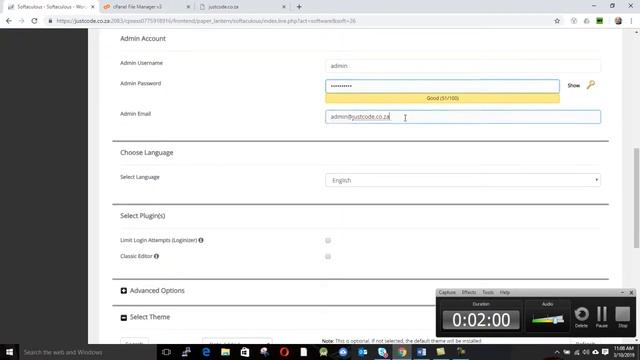Launch Microsoft Edge from the taskbar
Viewport: 640px width, 360px height.
[x=206, y=352]
